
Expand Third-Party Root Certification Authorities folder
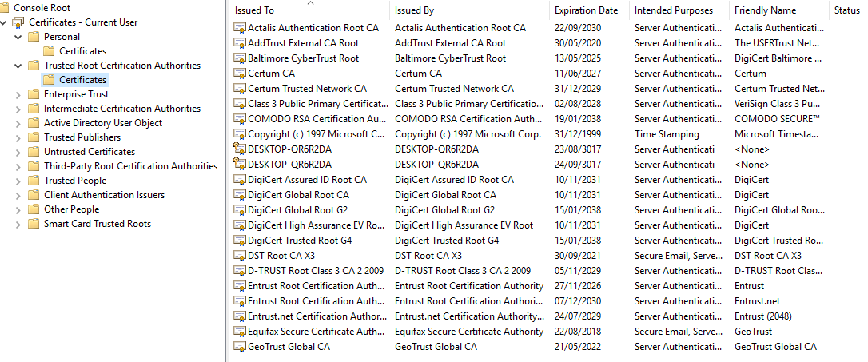point(18,166)
